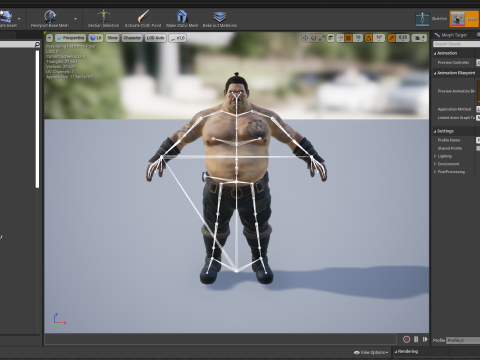Select the rotate gizmo tool

pos(314,38)
